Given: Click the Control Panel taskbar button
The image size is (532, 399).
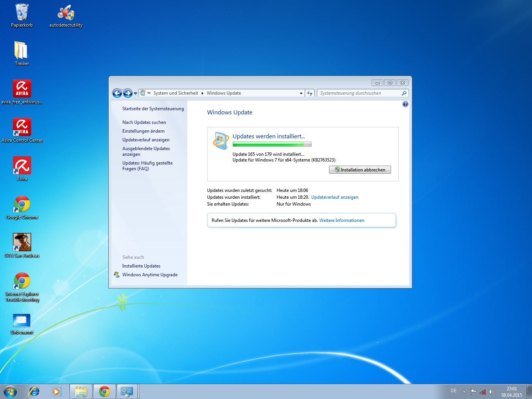Looking at the screenshot, I should 127,391.
